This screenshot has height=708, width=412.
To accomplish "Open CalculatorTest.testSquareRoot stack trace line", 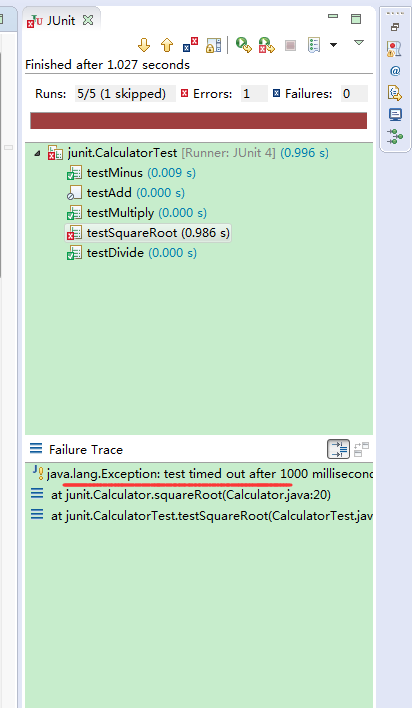I will 201,516.
